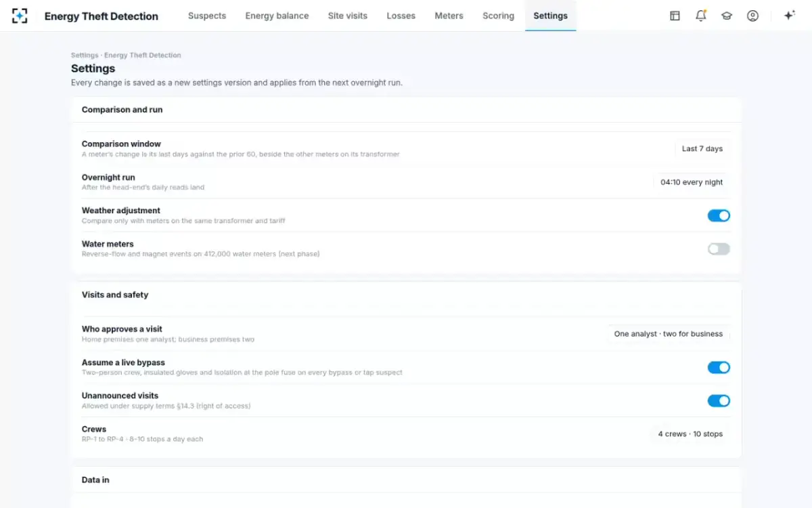The image size is (812, 508).
Task: Open the Site visits tab
Action: pyautogui.click(x=348, y=16)
